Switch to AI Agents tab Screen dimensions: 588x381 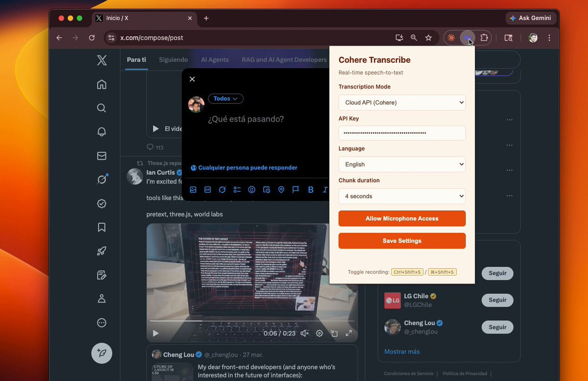click(x=215, y=60)
